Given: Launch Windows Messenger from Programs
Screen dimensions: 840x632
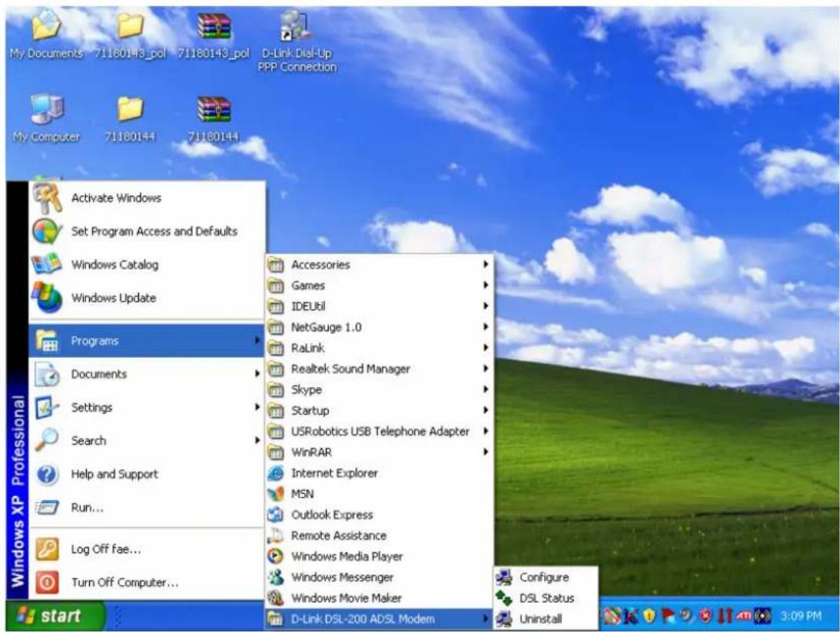Looking at the screenshot, I should point(379,577).
